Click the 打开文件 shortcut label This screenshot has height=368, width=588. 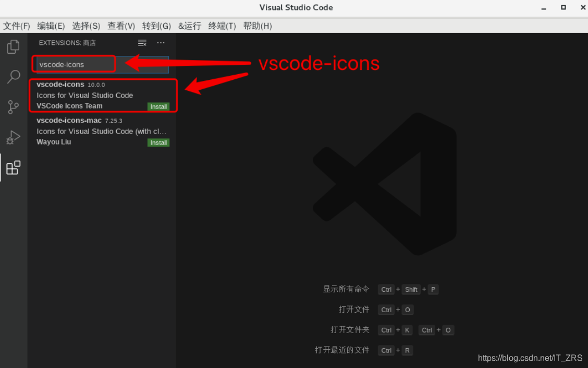354,310
